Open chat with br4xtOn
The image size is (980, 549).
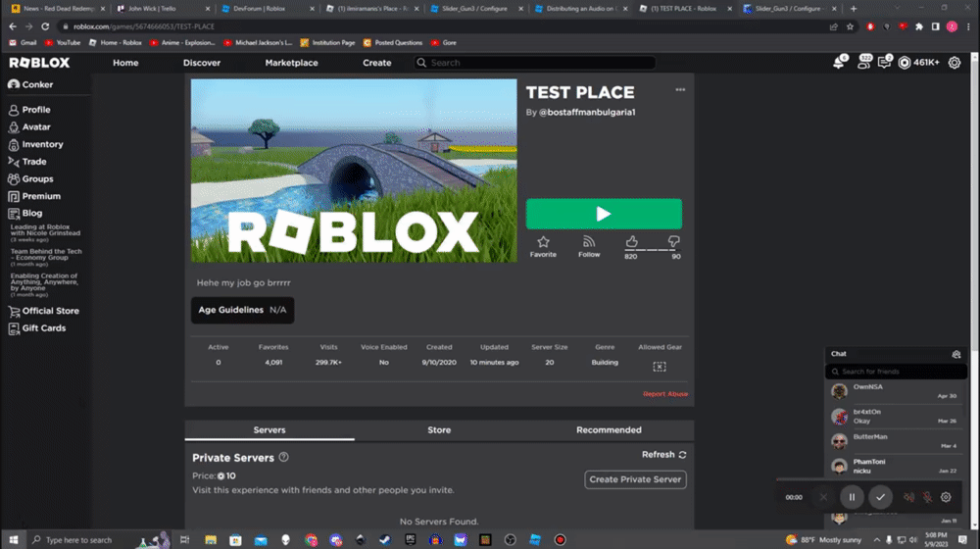tap(897, 417)
